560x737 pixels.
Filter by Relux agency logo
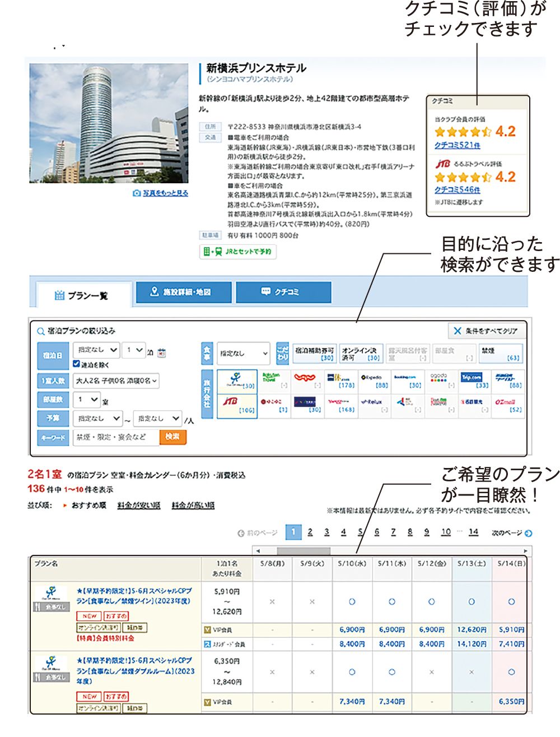(374, 405)
